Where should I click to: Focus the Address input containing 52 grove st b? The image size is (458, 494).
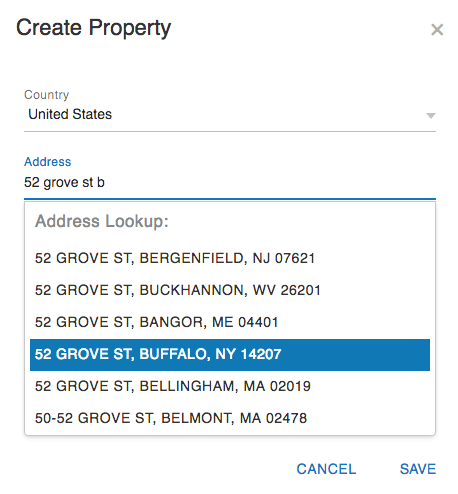[230, 182]
